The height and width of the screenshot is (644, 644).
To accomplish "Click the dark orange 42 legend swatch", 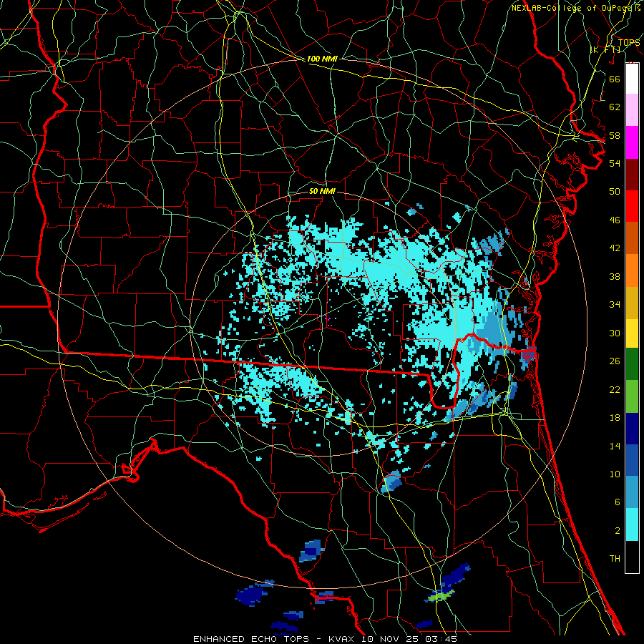I will (632, 238).
